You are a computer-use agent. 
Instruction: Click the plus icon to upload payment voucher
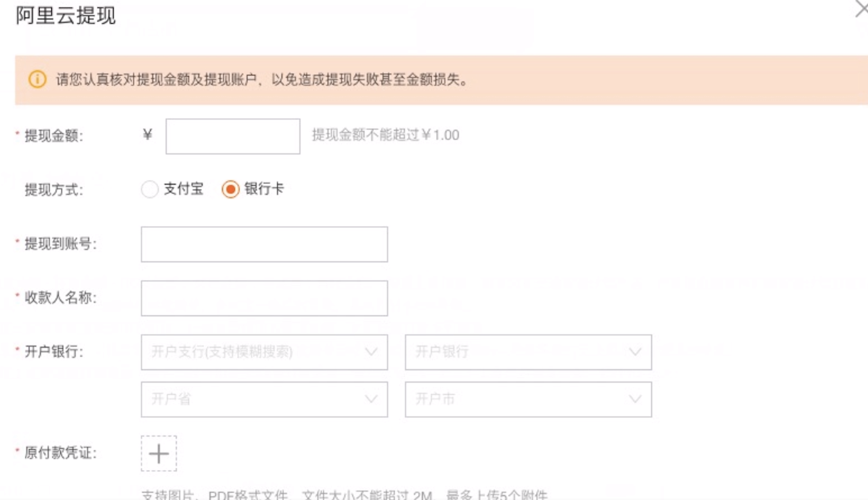tap(159, 454)
